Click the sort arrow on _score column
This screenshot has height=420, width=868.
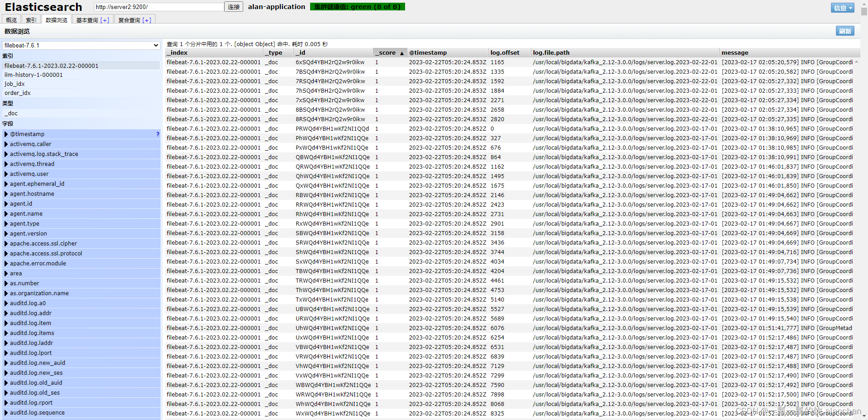point(402,53)
